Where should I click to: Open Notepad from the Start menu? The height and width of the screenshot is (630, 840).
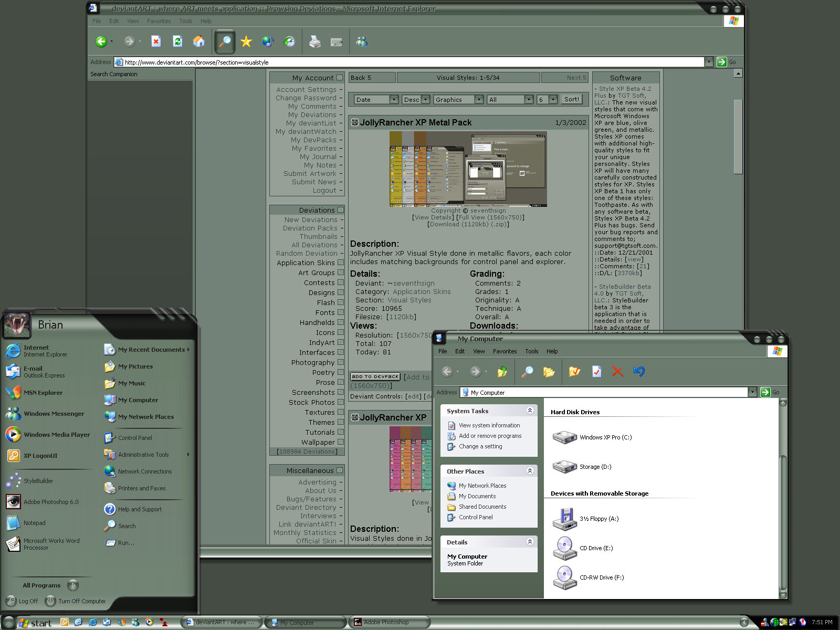(26, 523)
